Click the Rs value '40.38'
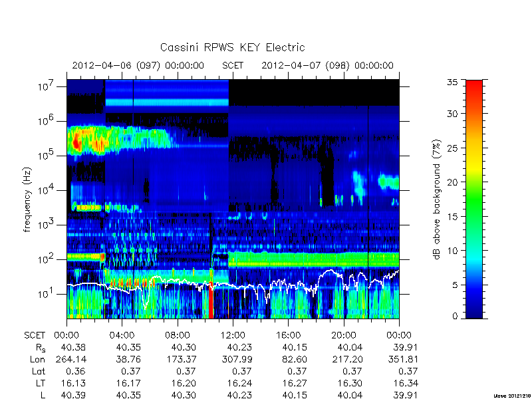This screenshot has width=532, height=399. pos(73,347)
